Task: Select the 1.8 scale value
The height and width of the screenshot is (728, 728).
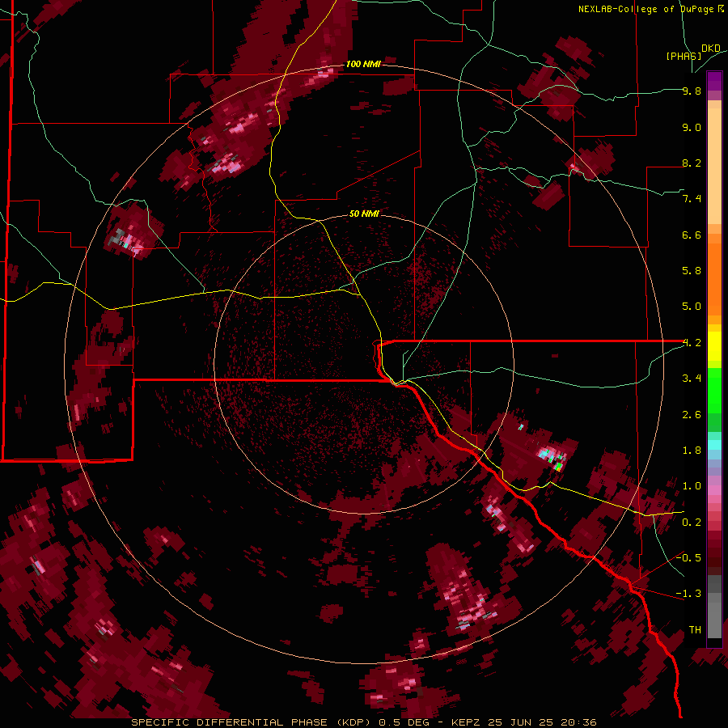Action: click(x=692, y=451)
